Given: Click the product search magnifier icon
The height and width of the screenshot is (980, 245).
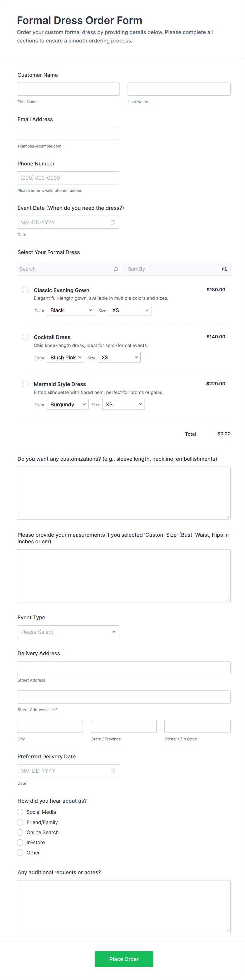Looking at the screenshot, I should (116, 269).
